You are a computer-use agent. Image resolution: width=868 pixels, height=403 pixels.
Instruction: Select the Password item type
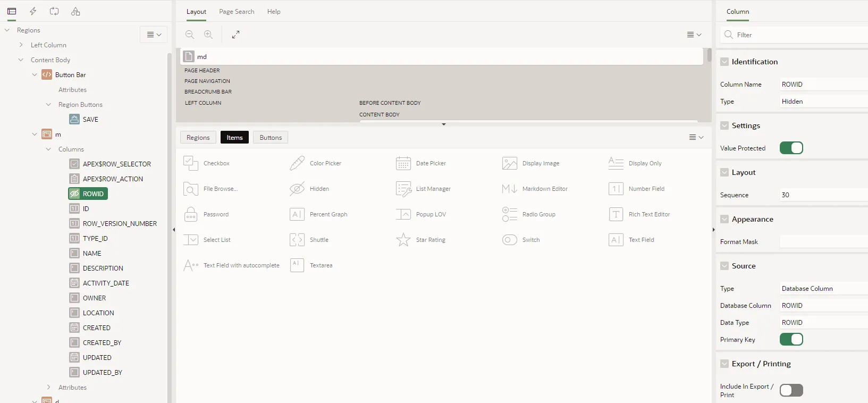[206, 214]
